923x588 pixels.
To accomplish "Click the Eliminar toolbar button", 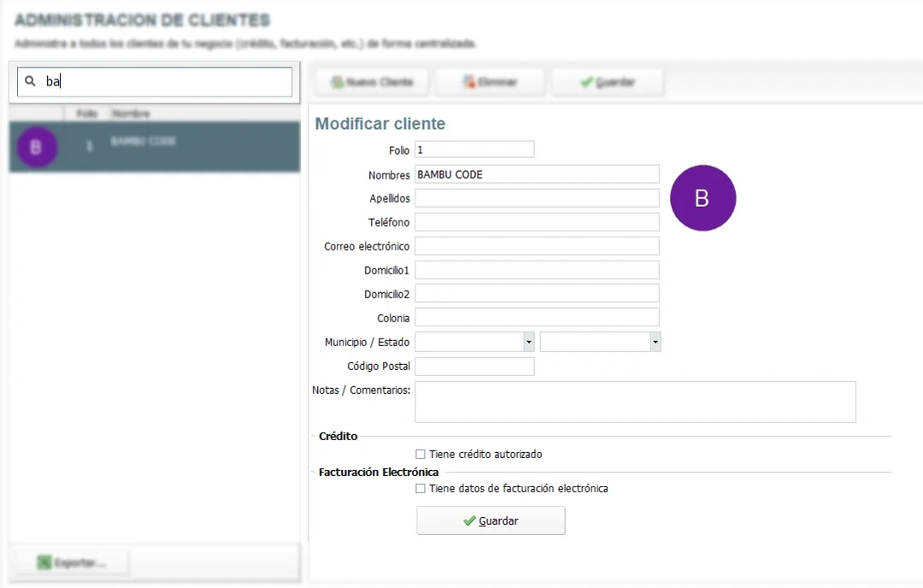I will click(491, 82).
